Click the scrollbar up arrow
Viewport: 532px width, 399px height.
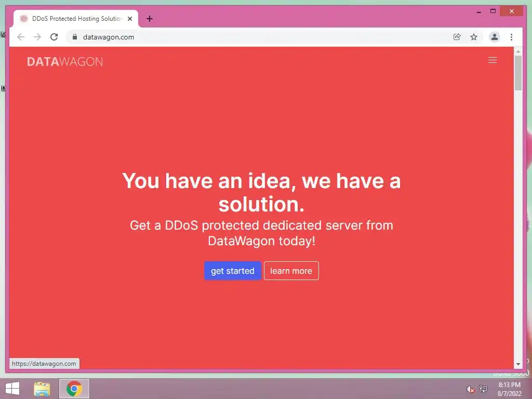pos(518,51)
